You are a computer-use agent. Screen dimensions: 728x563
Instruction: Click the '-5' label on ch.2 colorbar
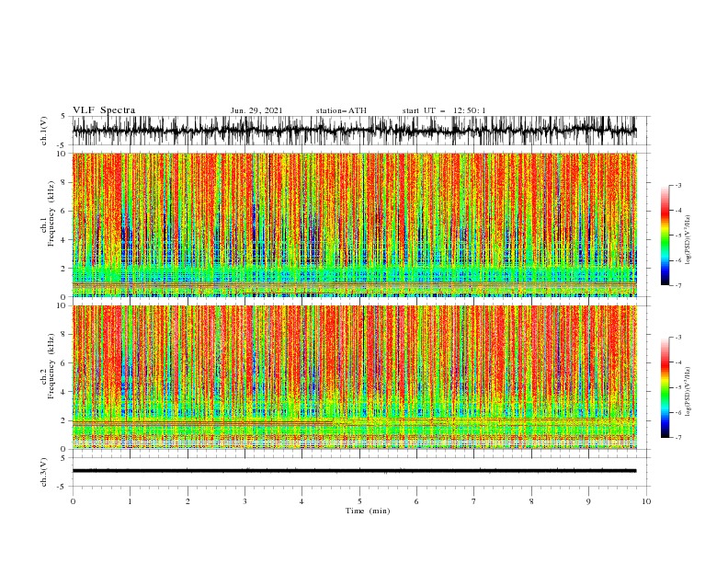pos(678,387)
